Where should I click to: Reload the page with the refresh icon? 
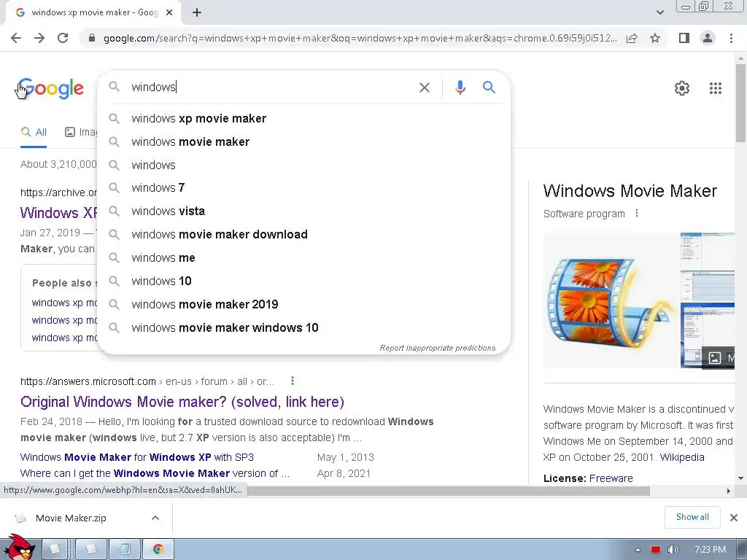pos(63,38)
